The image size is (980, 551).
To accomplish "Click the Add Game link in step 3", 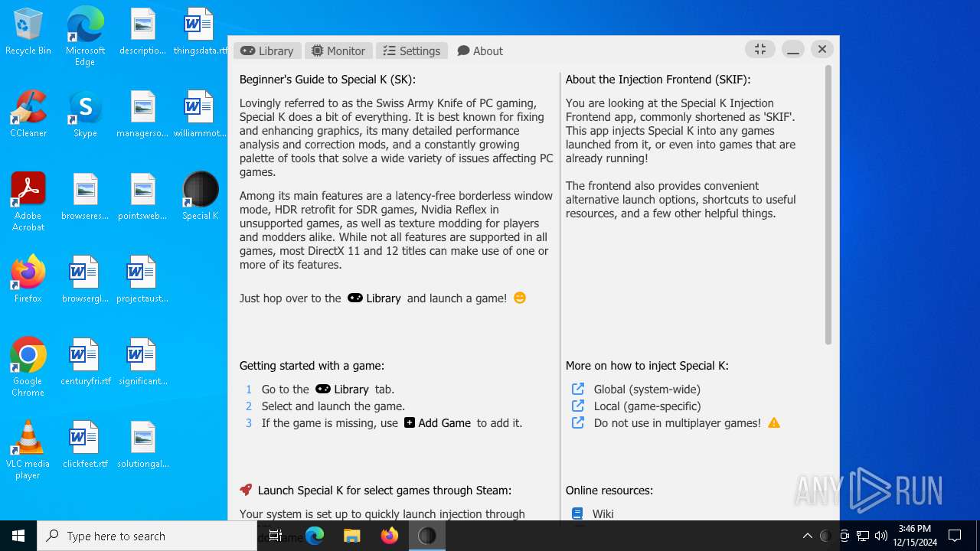I will 437,423.
